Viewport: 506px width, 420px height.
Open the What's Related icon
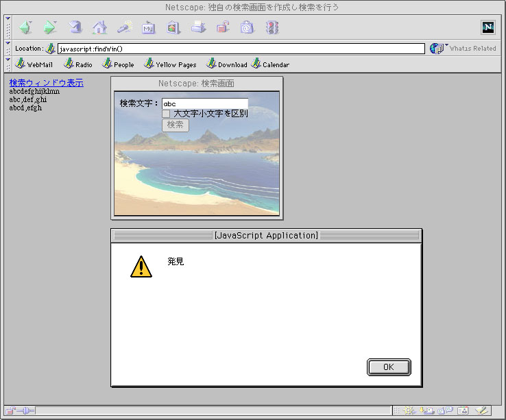coord(437,49)
